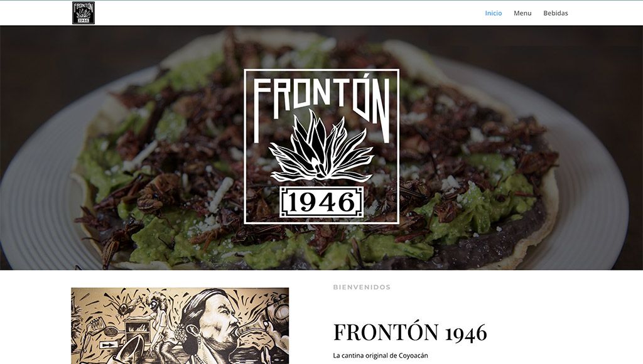Image resolution: width=643 pixels, height=364 pixels.
Task: Click the arrow sign in the mural
Action: tap(108, 345)
